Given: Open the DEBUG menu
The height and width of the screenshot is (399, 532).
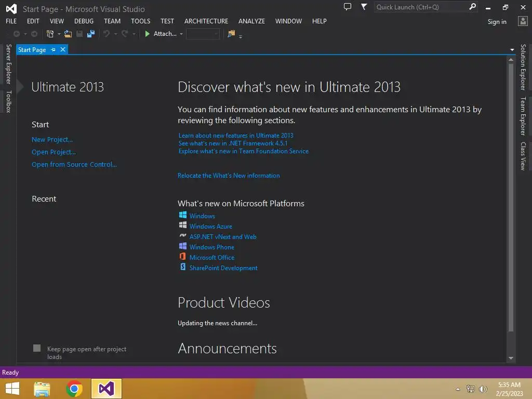Looking at the screenshot, I should pos(84,21).
